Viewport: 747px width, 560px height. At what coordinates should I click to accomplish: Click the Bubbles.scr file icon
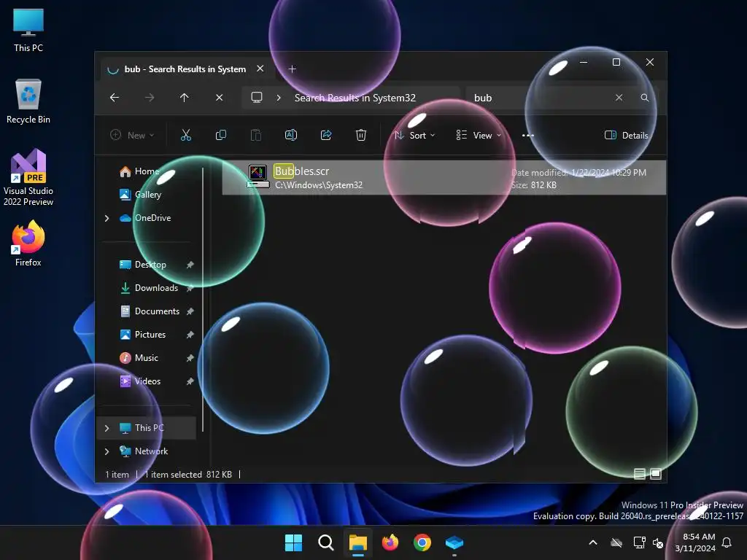[x=258, y=176]
